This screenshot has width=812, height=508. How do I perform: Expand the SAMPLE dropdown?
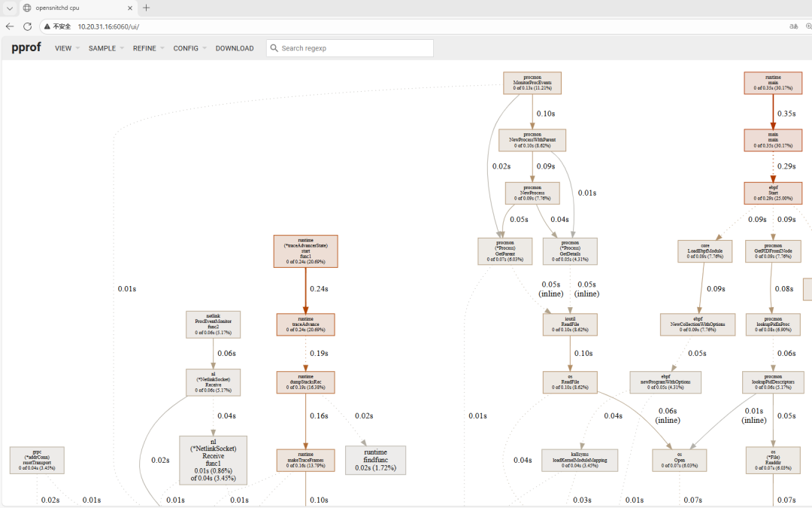tap(105, 48)
